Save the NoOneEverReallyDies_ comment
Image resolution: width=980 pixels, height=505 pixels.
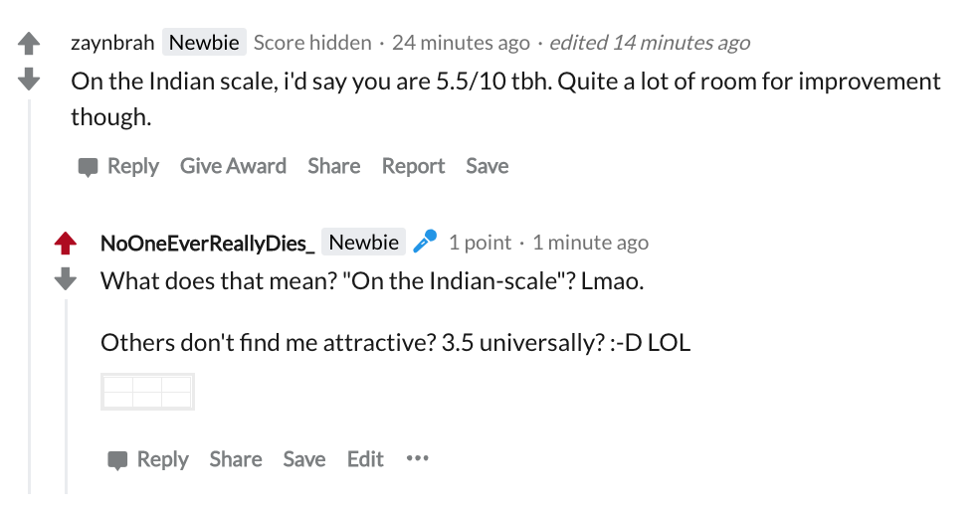[x=303, y=459]
